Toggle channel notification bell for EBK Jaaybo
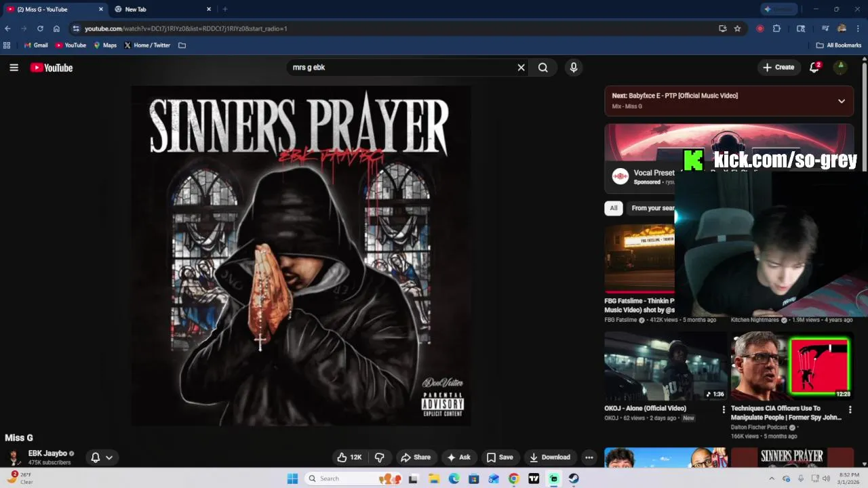This screenshot has height=488, width=868. point(102,457)
